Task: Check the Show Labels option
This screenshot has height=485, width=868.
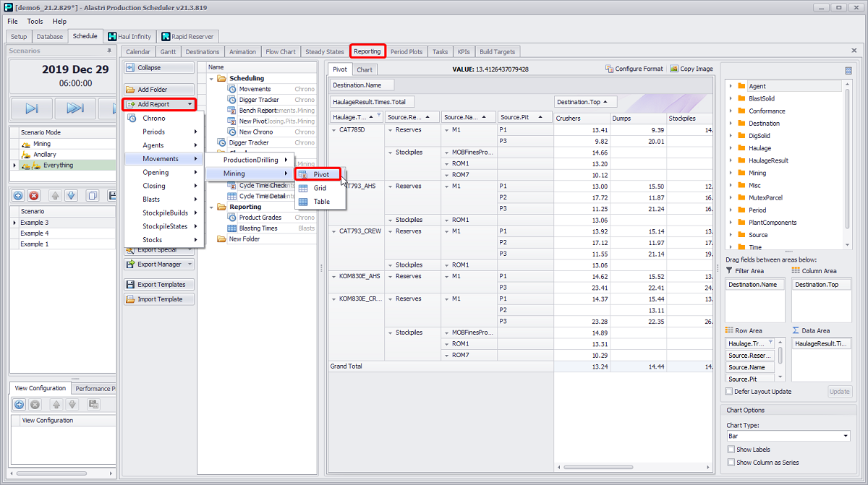Action: click(733, 449)
